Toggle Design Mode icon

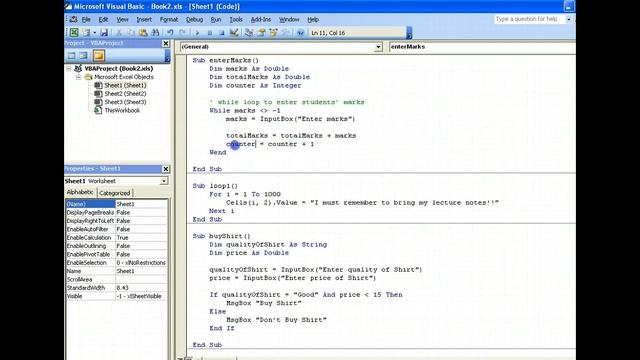[234, 33]
